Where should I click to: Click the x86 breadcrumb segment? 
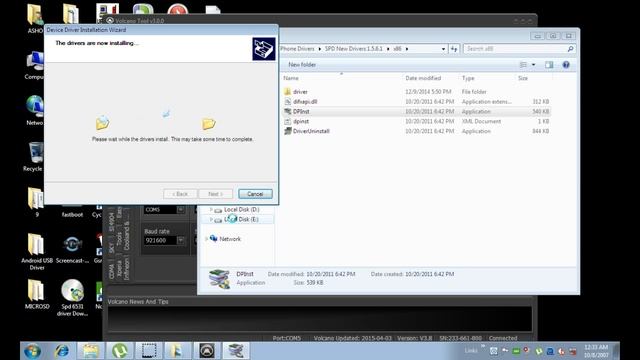(x=397, y=49)
